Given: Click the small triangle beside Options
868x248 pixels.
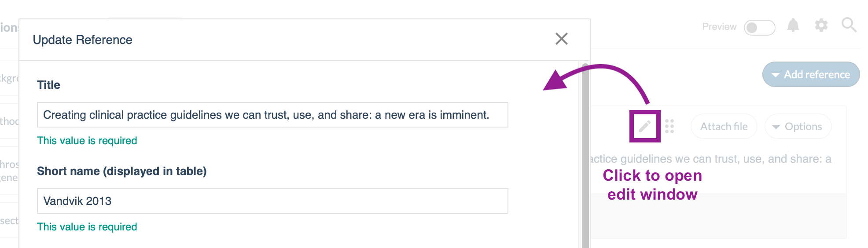Looking at the screenshot, I should [x=776, y=127].
